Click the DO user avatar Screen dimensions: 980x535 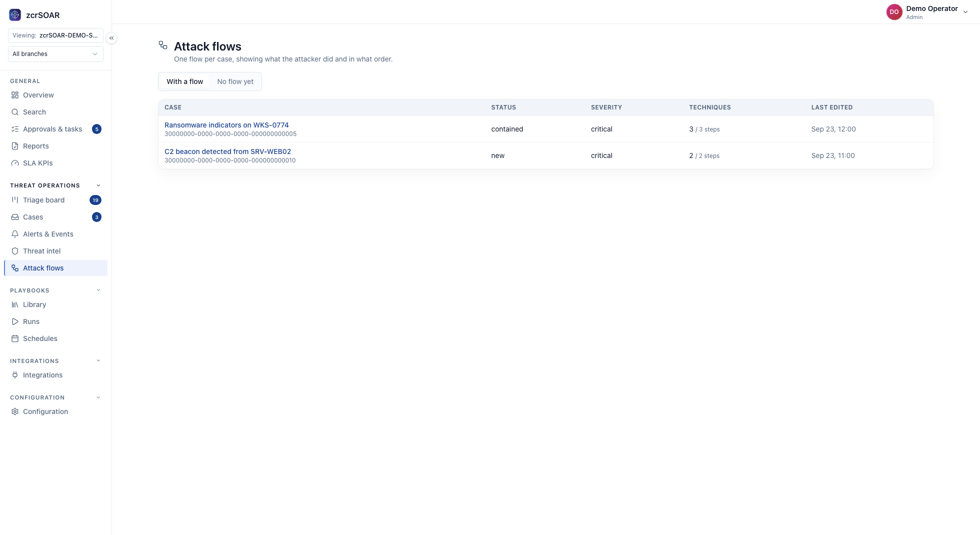[894, 12]
